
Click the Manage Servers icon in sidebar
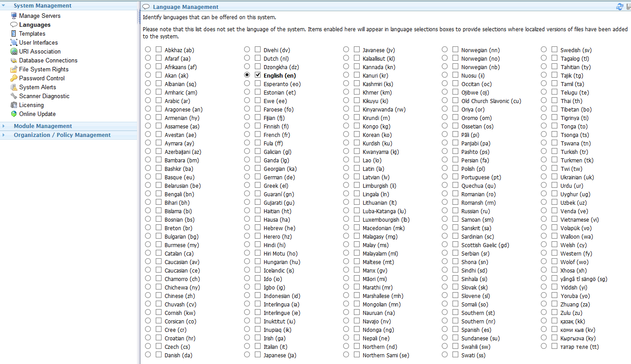pyautogui.click(x=14, y=16)
